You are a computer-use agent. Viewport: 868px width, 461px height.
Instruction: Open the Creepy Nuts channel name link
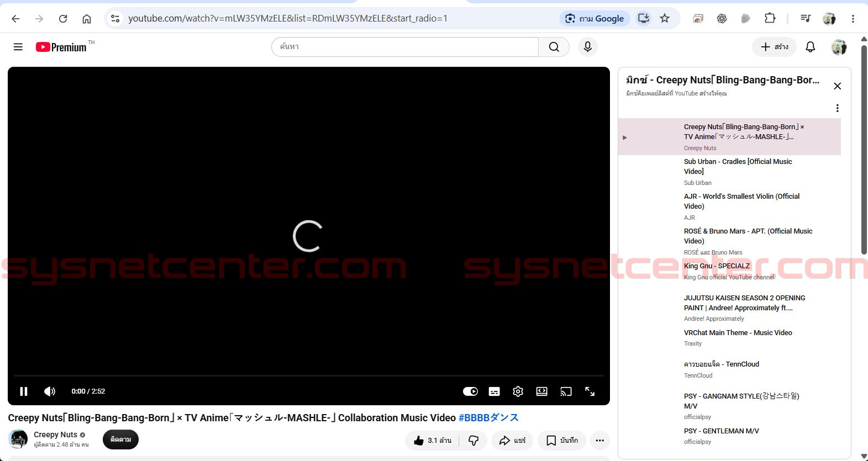[55, 434]
